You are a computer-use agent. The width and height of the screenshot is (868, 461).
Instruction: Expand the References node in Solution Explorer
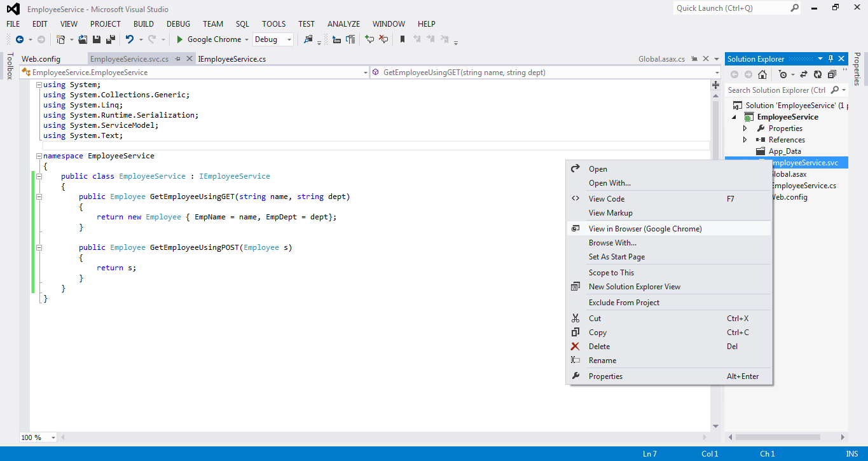(x=745, y=140)
